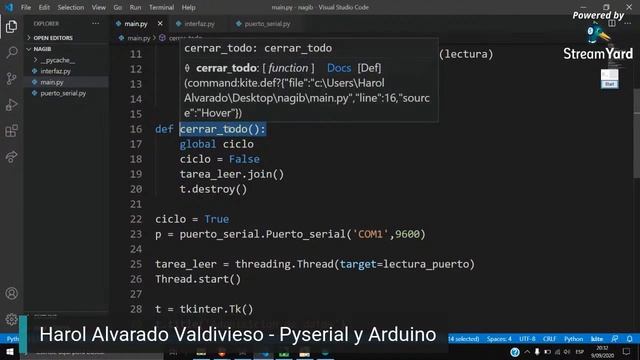Viewport: 640px width, 360px height.
Task: Open the Live Share icon in activity bar
Action: point(11,157)
